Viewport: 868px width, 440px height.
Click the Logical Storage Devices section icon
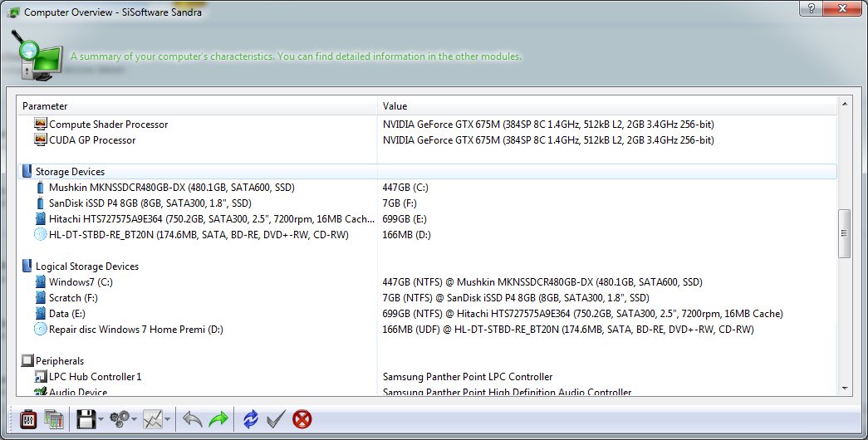pyautogui.click(x=27, y=266)
